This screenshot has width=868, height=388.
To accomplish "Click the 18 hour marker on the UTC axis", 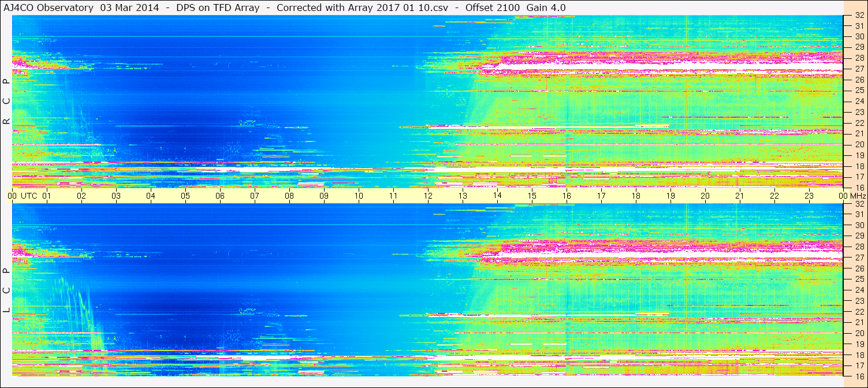I will pyautogui.click(x=635, y=196).
